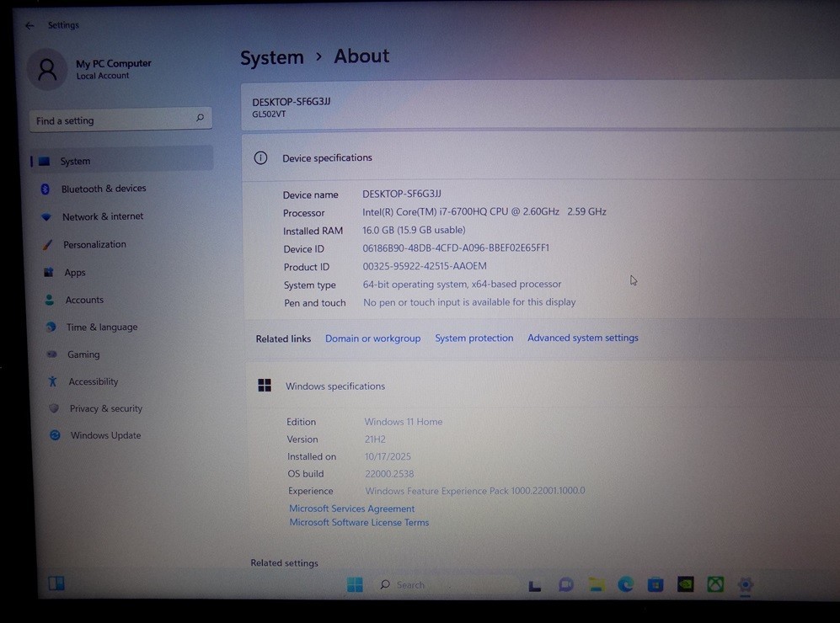The image size is (840, 623).
Task: Collapse the Device specifications section header
Action: [541, 157]
